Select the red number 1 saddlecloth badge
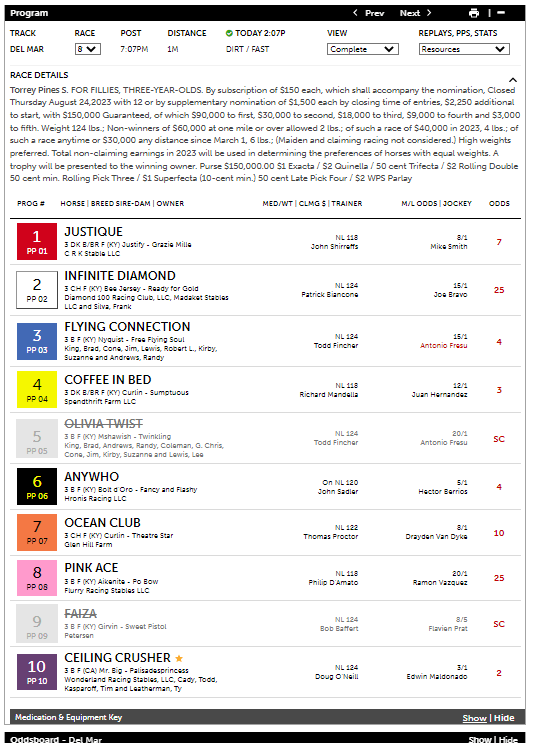 [37, 241]
